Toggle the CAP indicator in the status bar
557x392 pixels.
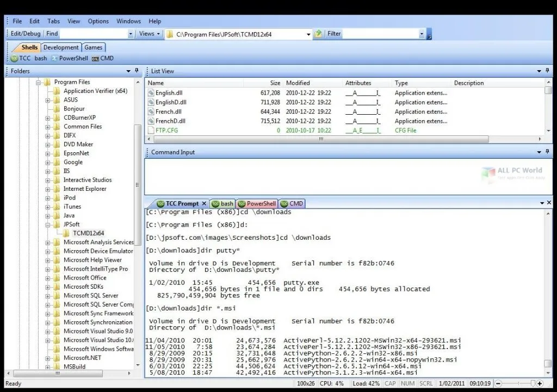point(390,383)
